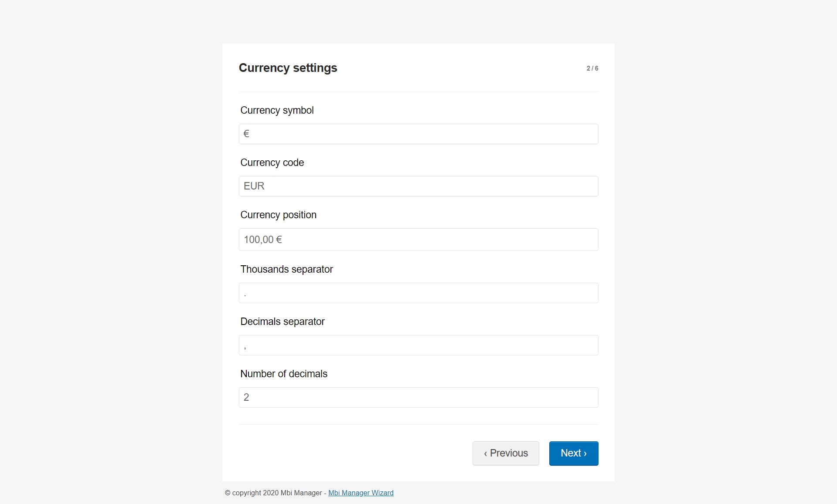
Task: Click the Currency code label
Action: [x=272, y=162]
